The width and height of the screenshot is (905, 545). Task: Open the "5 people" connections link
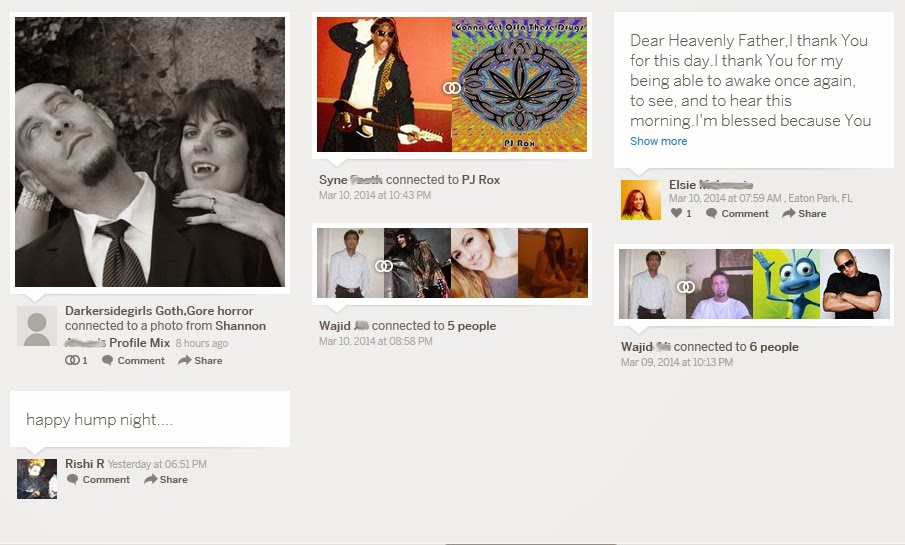(472, 326)
